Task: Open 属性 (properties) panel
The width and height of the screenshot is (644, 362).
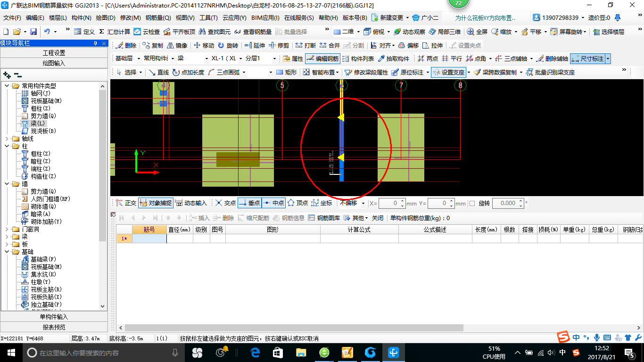Action: coord(293,59)
